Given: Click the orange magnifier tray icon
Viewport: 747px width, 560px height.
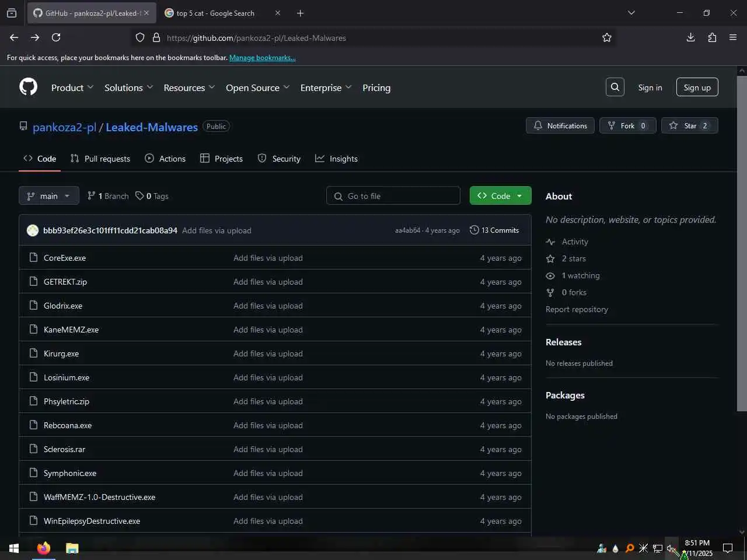Looking at the screenshot, I should 629,548.
